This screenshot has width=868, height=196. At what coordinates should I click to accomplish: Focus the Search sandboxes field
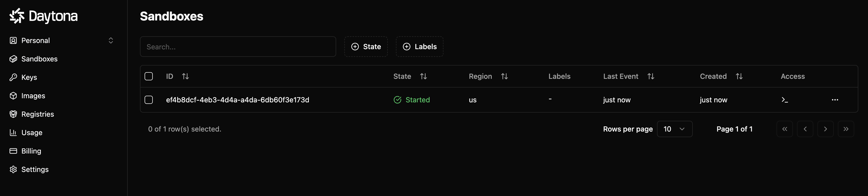pos(238,47)
